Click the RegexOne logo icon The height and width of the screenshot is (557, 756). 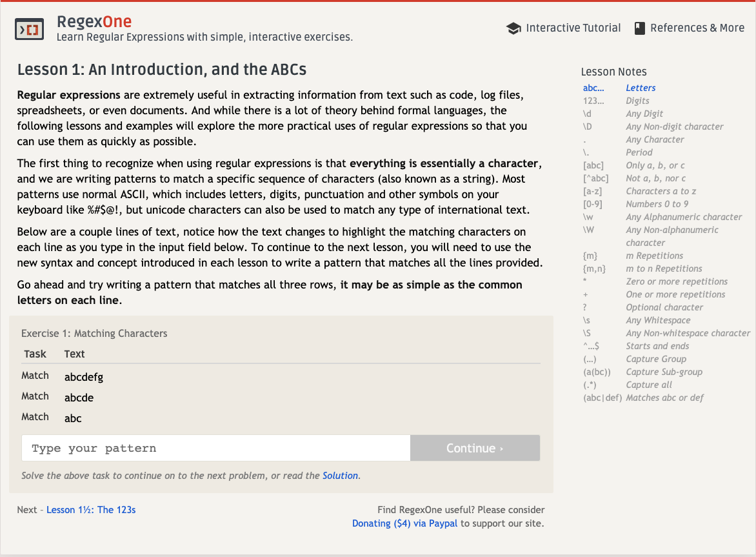click(x=30, y=30)
